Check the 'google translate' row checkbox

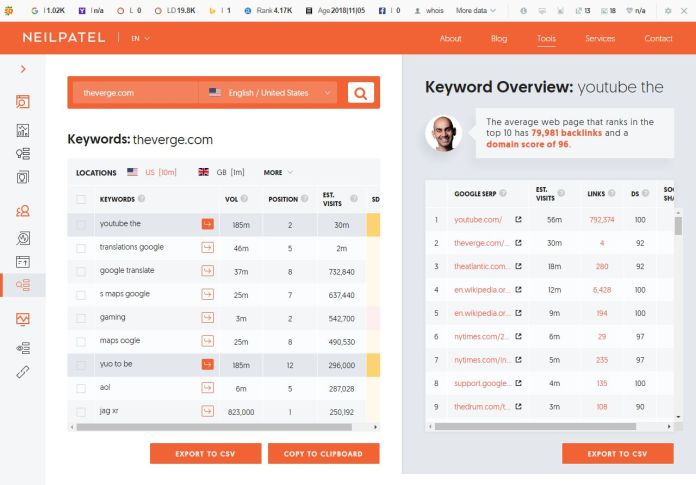(81, 271)
